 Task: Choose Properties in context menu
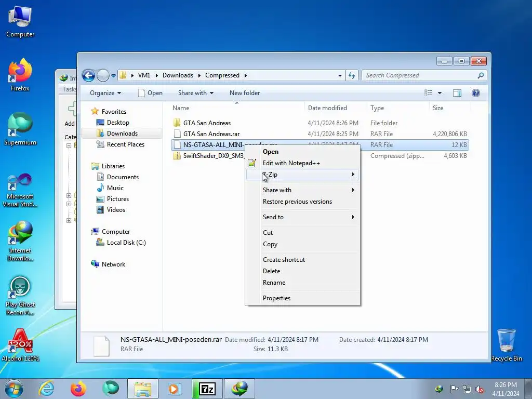(276, 298)
